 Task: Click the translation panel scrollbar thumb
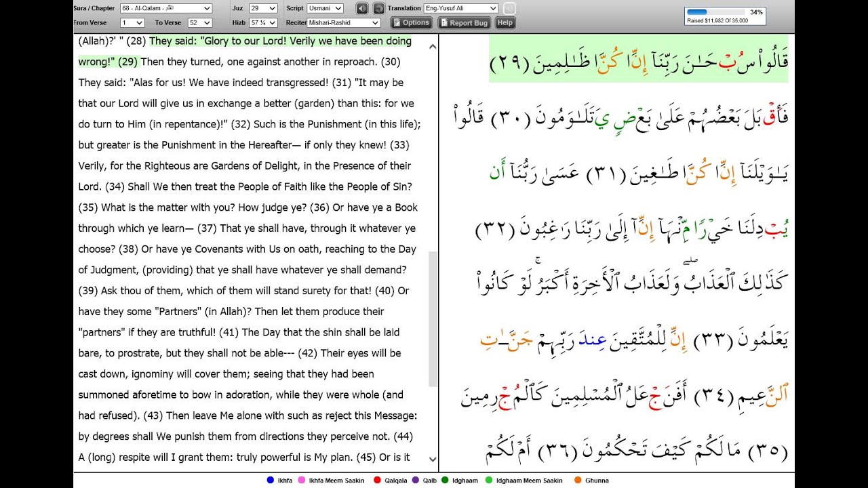[x=433, y=319]
